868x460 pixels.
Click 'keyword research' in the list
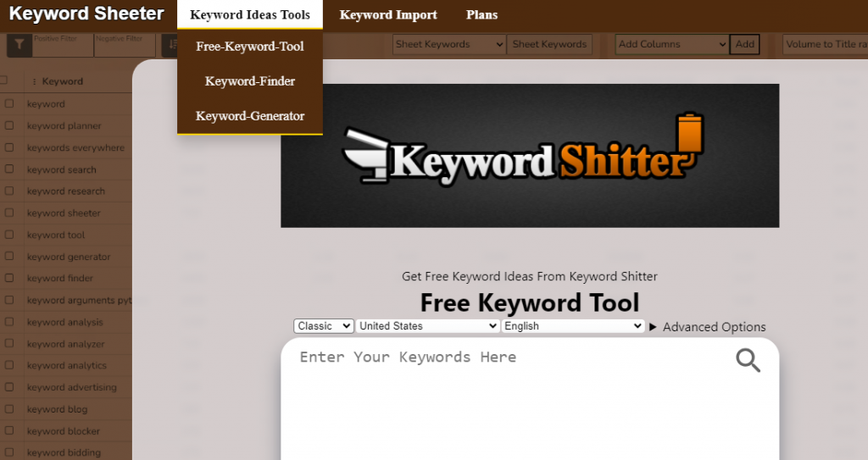click(x=66, y=191)
